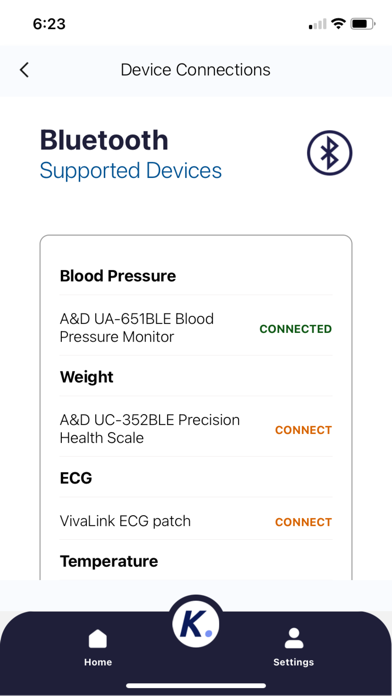Tap the Blood Pressure section header
This screenshot has height=696, width=392.
(118, 276)
